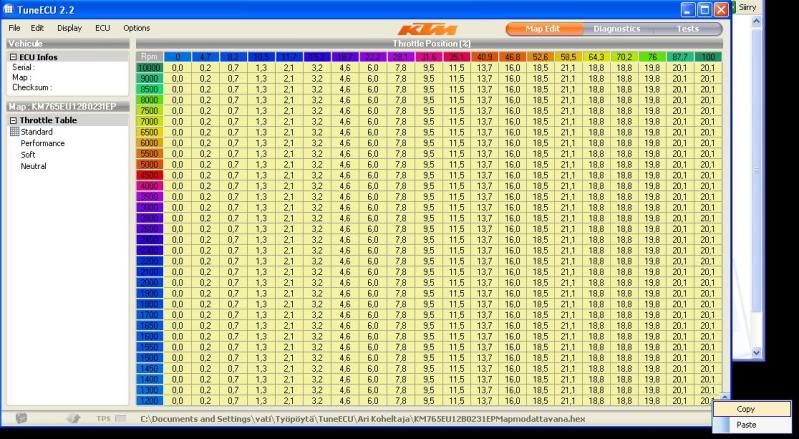Screen dimensions: 799x439
Task: Choose Paste from the context menu
Action: click(x=746, y=424)
